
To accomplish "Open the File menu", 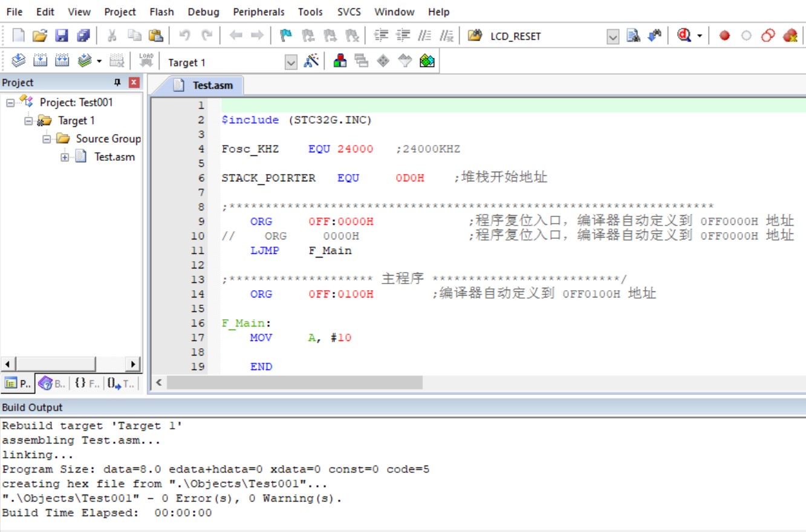I will coord(15,11).
